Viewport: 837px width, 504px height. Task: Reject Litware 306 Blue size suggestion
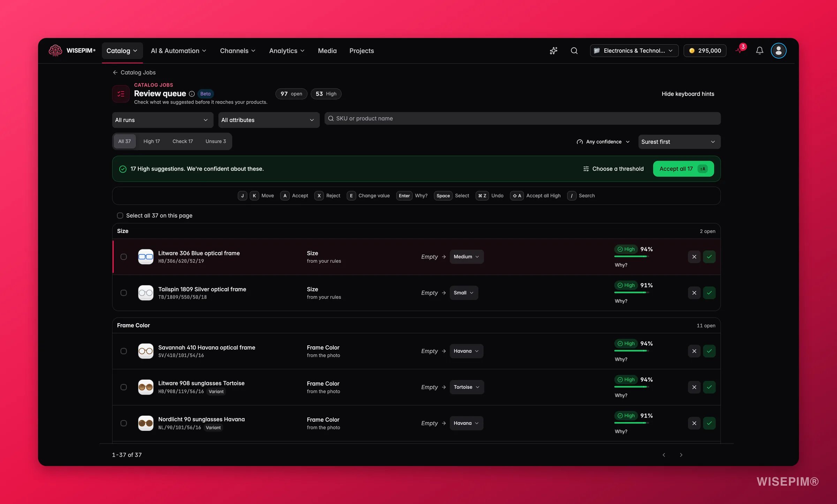point(694,257)
